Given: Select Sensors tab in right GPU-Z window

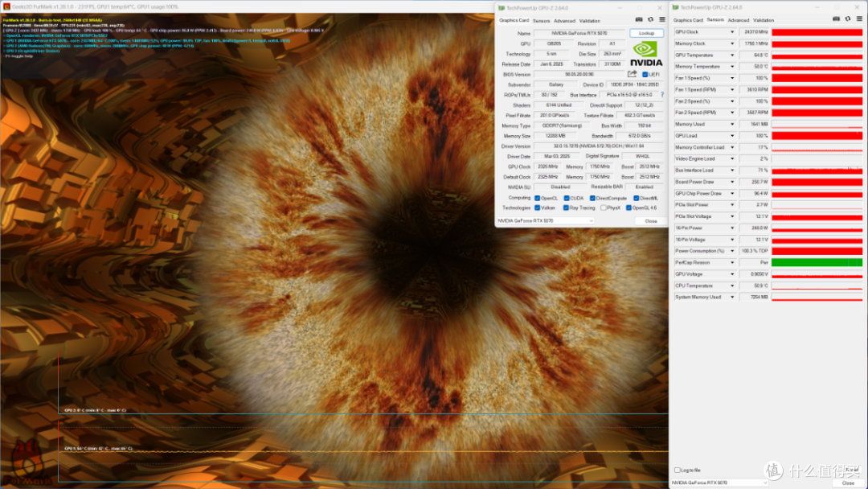Looking at the screenshot, I should tap(715, 19).
